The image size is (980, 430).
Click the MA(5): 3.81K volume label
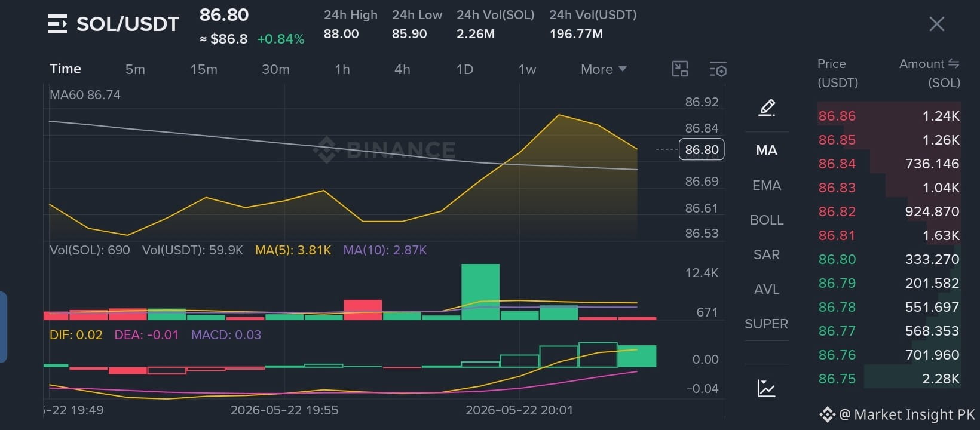pos(293,250)
